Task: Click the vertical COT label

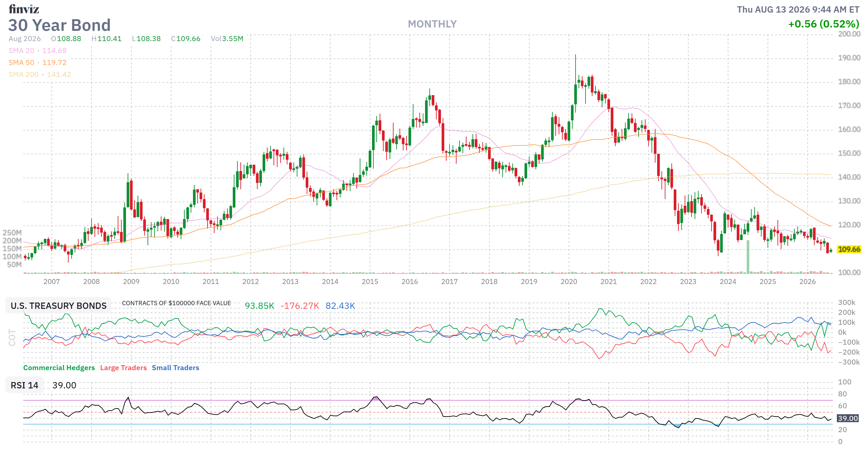Action: point(12,338)
